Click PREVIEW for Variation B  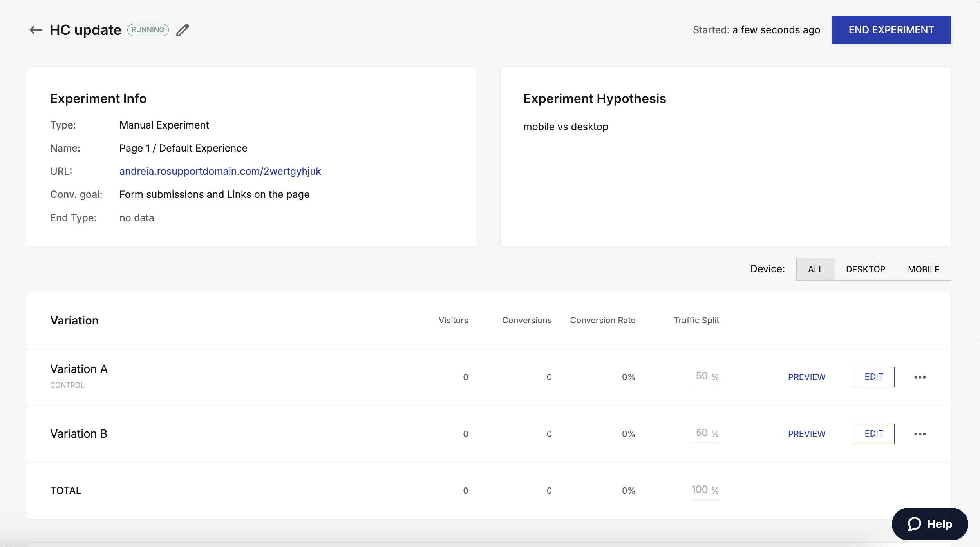coord(806,433)
